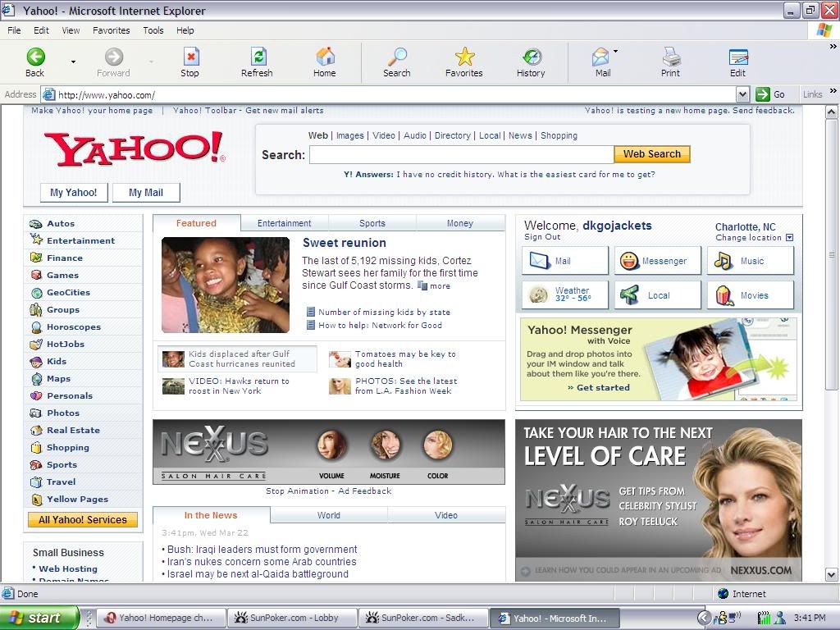Expand the Back button history dropdown arrow
The height and width of the screenshot is (630, 840).
point(73,62)
